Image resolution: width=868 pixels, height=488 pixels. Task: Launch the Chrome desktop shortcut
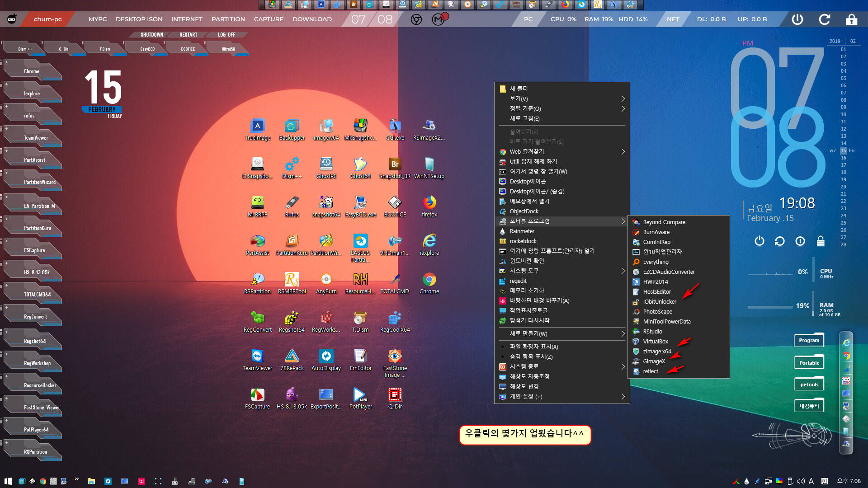pos(429,283)
